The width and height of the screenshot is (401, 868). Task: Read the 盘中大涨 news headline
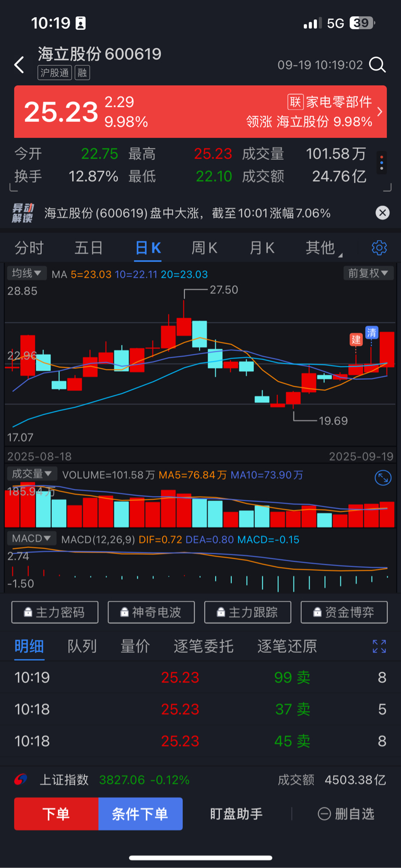pos(187,213)
